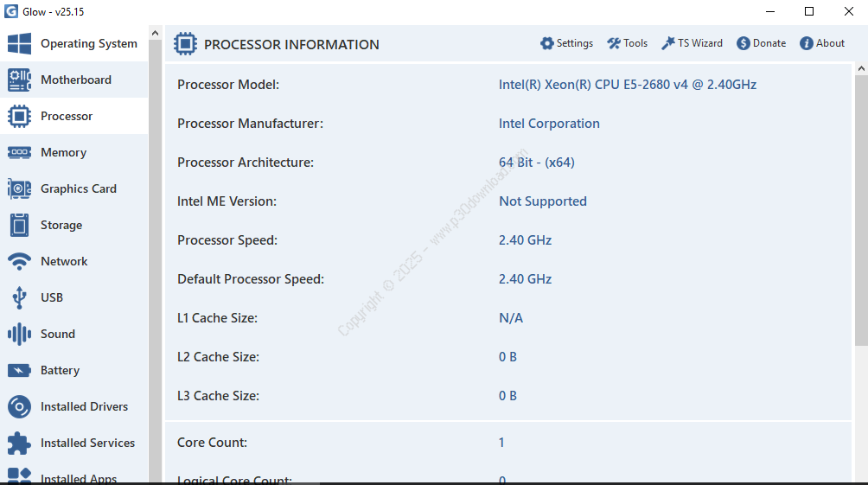
Task: Click the Network Wi-Fi icon
Action: pos(19,262)
